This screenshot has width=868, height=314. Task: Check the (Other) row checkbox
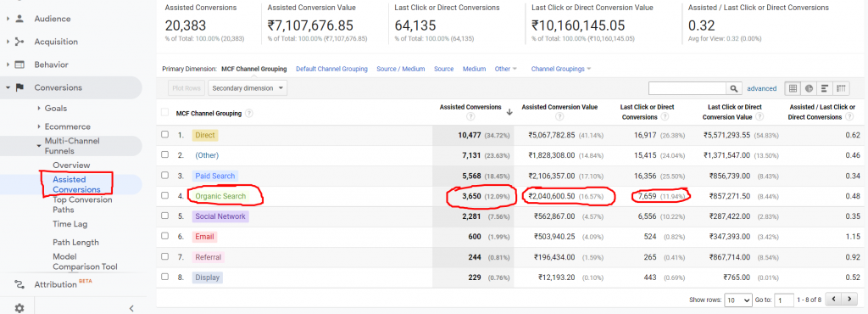164,155
